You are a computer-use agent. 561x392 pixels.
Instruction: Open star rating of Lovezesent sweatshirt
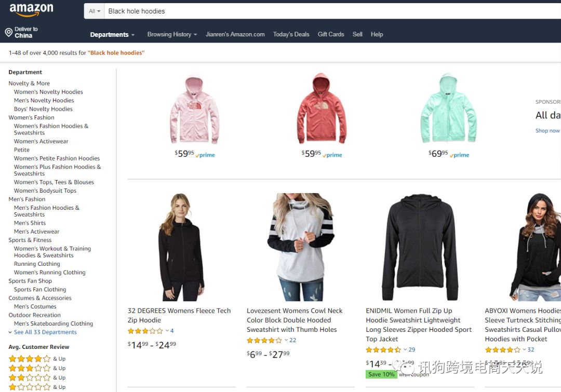(x=264, y=340)
